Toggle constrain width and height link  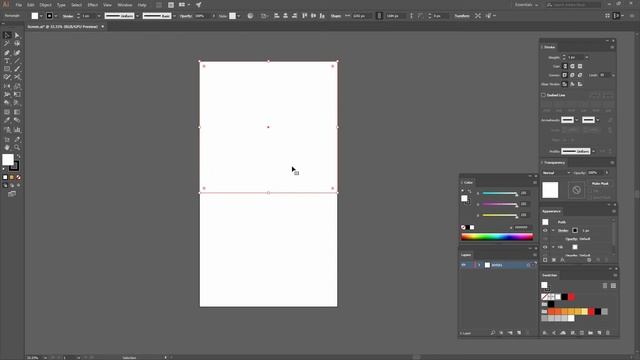pyautogui.click(x=379, y=16)
